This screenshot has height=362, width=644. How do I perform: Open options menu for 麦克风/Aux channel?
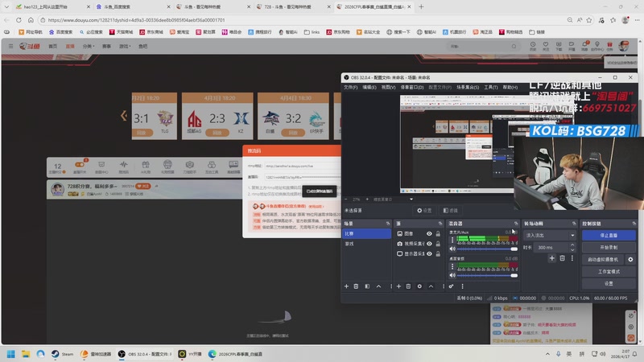(x=452, y=240)
